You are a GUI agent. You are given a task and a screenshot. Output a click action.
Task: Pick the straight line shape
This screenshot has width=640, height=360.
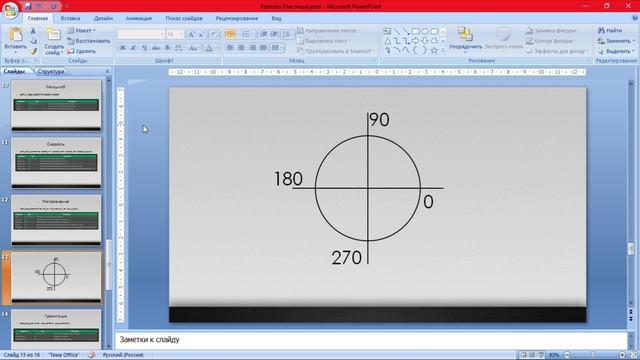coord(396,31)
